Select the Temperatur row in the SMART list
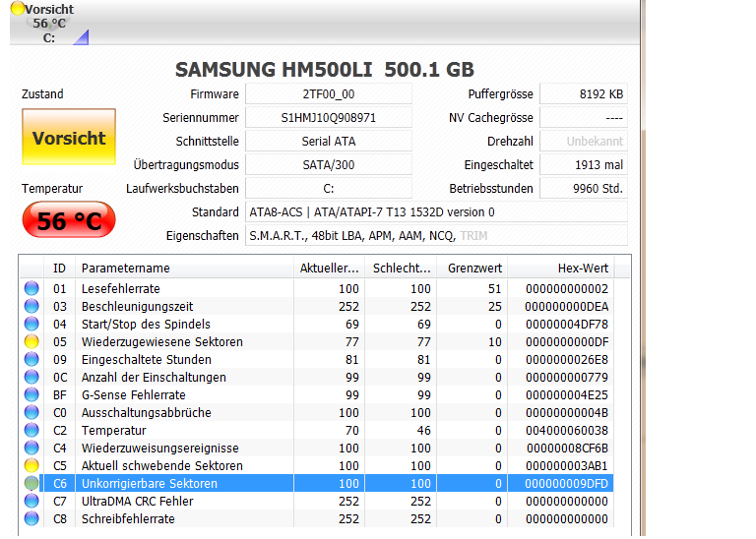Screen dimensions: 756x539 click(317, 430)
